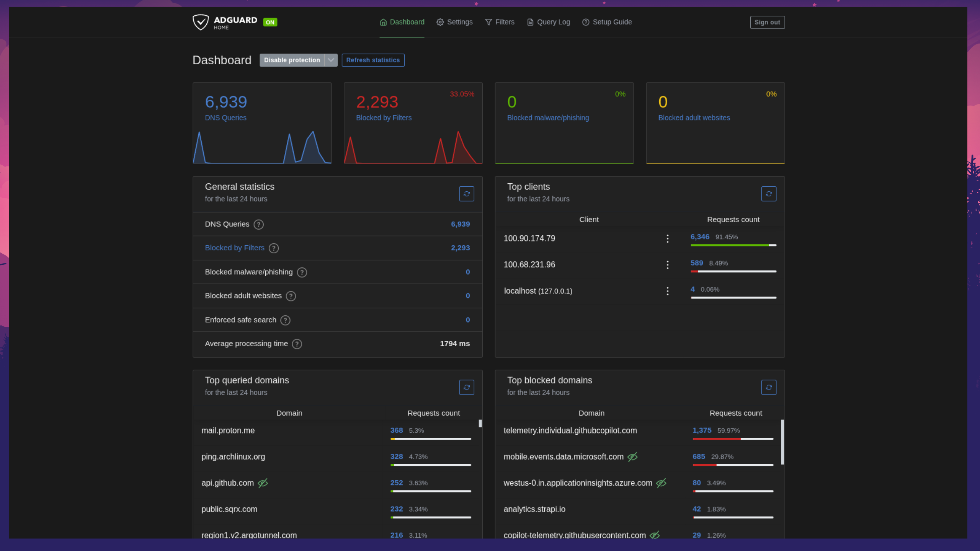Show help for DNS Queries statistic
This screenshot has width=980, height=551.
259,225
